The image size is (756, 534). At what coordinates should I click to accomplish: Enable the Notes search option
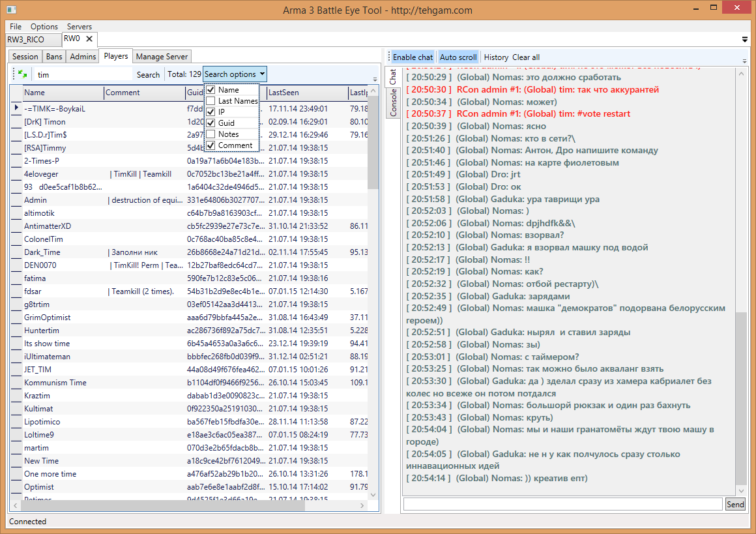tap(211, 134)
